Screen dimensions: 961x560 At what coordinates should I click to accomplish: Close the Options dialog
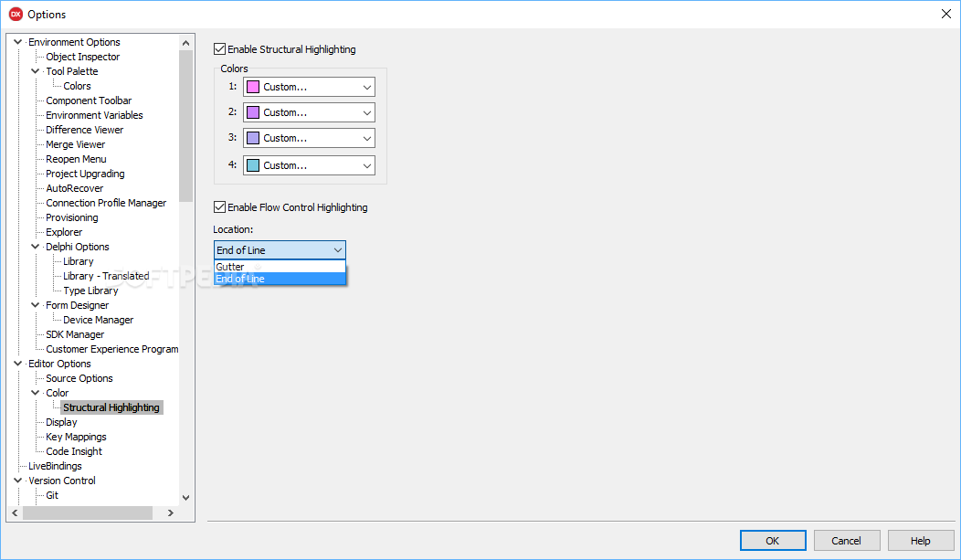point(946,14)
